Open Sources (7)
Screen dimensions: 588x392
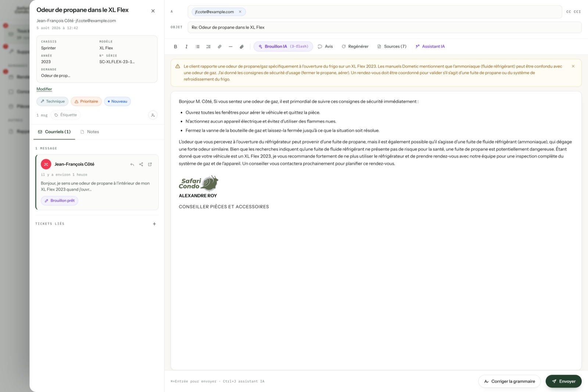click(392, 47)
